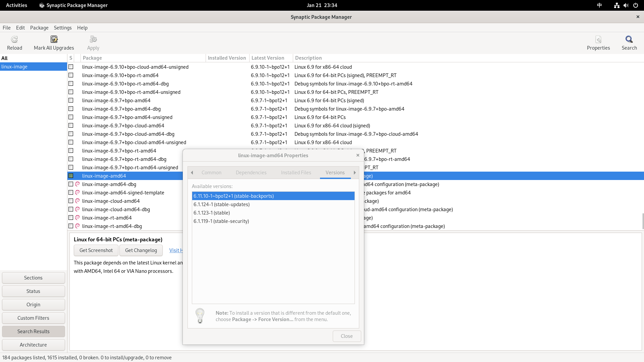Image resolution: width=644 pixels, height=362 pixels.
Task: Click the package list vertical scrollbar
Action: click(x=643, y=221)
